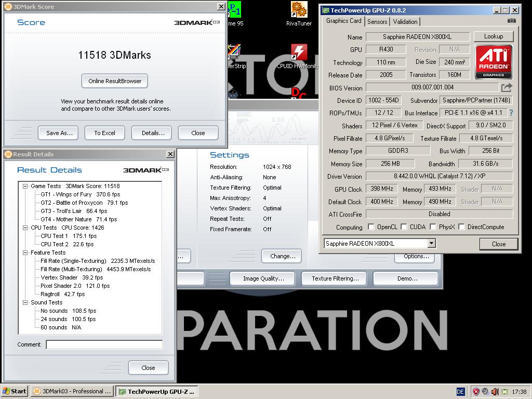Screen dimensions: 532x399
Task: Click the Lookup button in GPU-Z
Action: pyautogui.click(x=494, y=36)
